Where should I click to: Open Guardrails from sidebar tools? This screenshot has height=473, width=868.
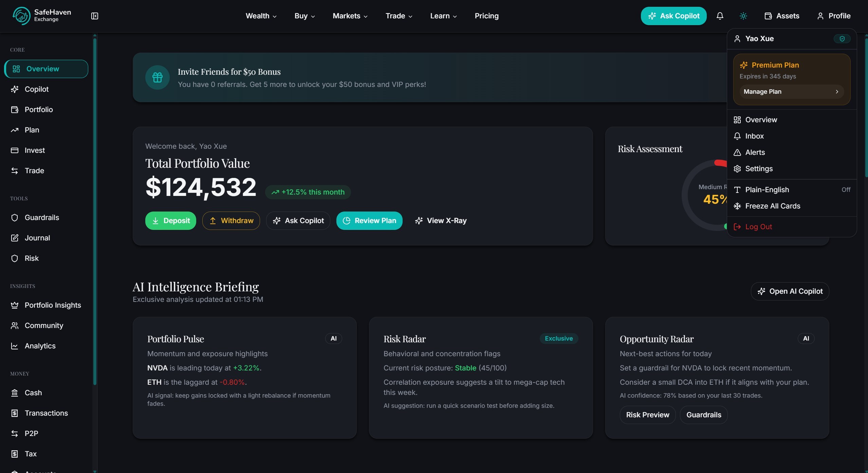[x=41, y=218]
